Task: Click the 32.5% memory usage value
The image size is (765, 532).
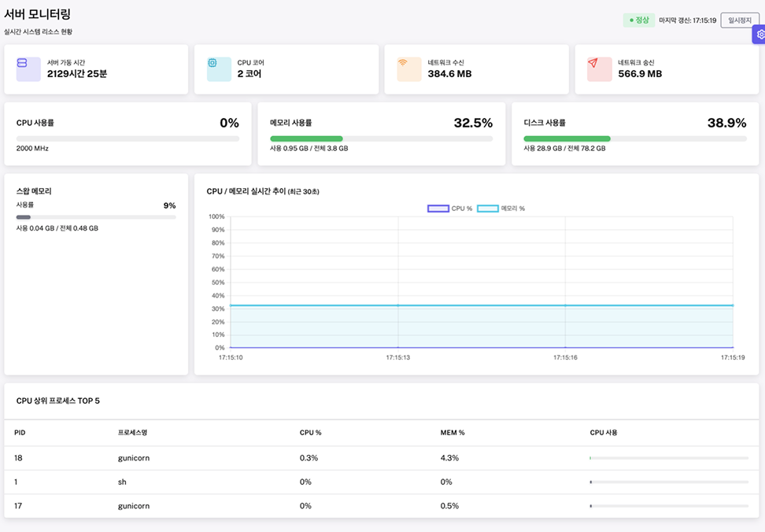Action: click(473, 123)
